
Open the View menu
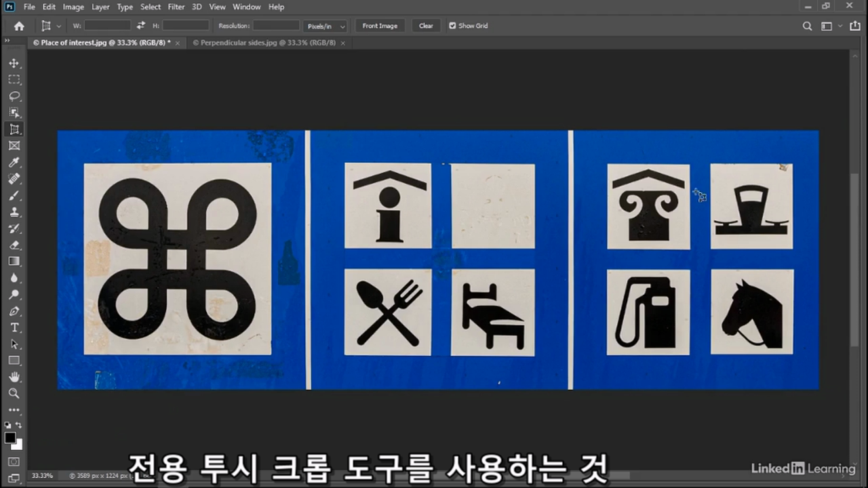[x=217, y=7]
